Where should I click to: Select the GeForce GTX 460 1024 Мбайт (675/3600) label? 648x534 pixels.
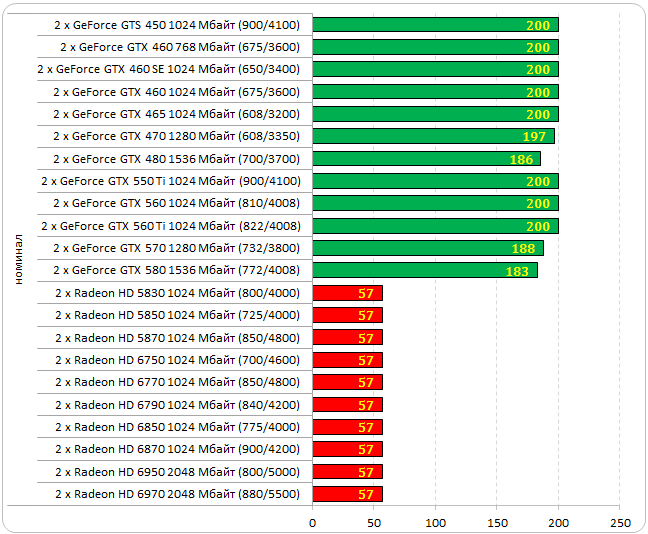point(176,92)
